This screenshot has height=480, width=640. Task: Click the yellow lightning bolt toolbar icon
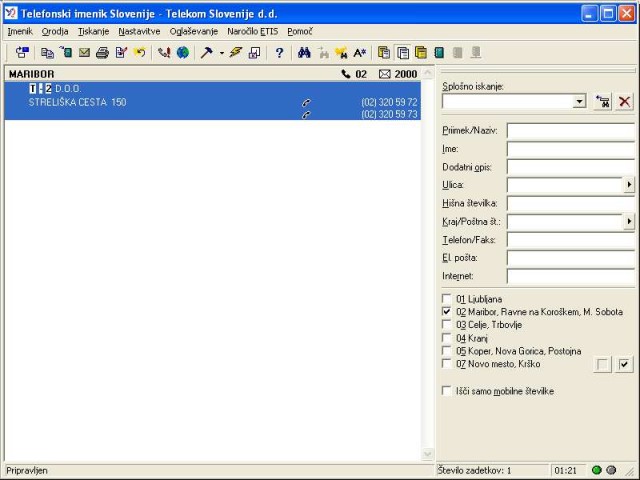coord(236,52)
